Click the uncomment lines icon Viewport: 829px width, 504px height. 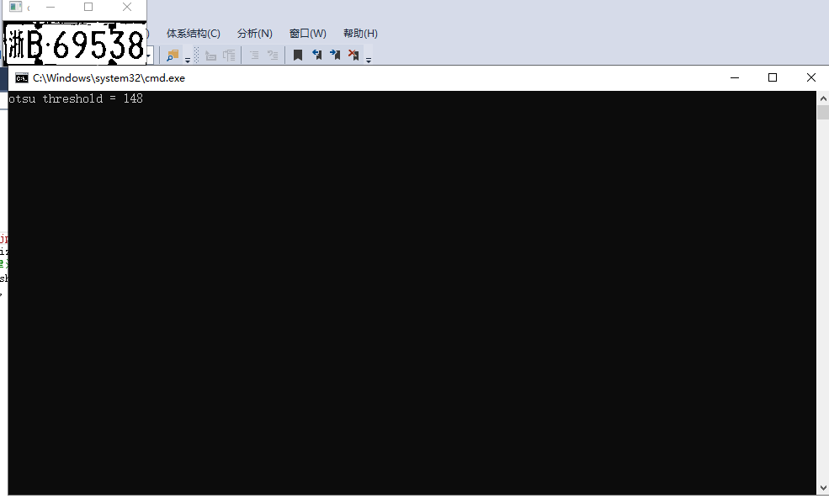(273, 55)
